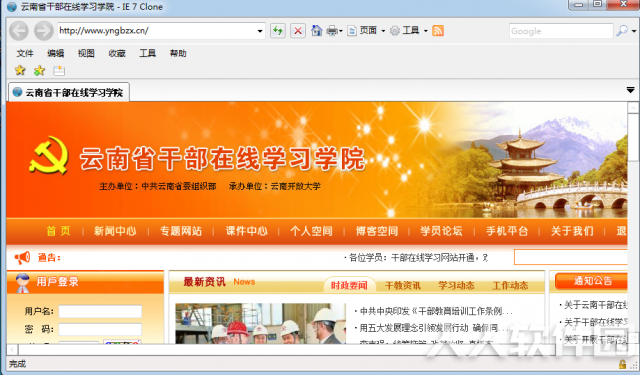Screen dimensions: 640x375
Task: Click the browser Back arrow button
Action: click(19, 31)
